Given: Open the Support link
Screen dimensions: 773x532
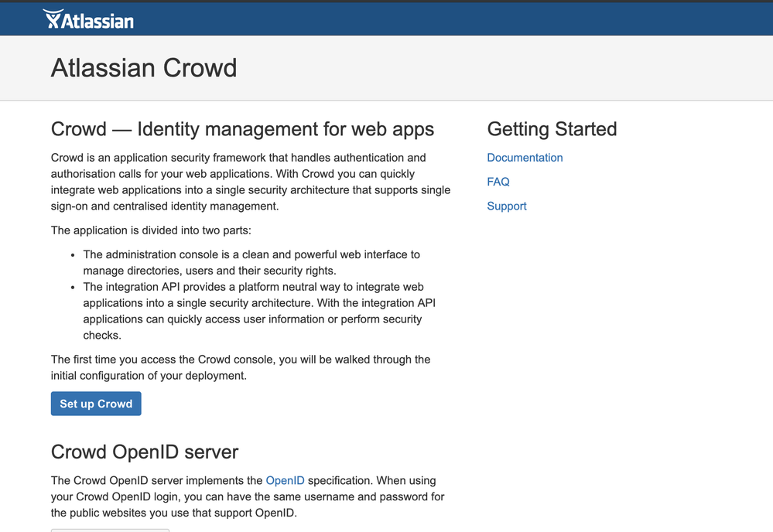Looking at the screenshot, I should [506, 206].
